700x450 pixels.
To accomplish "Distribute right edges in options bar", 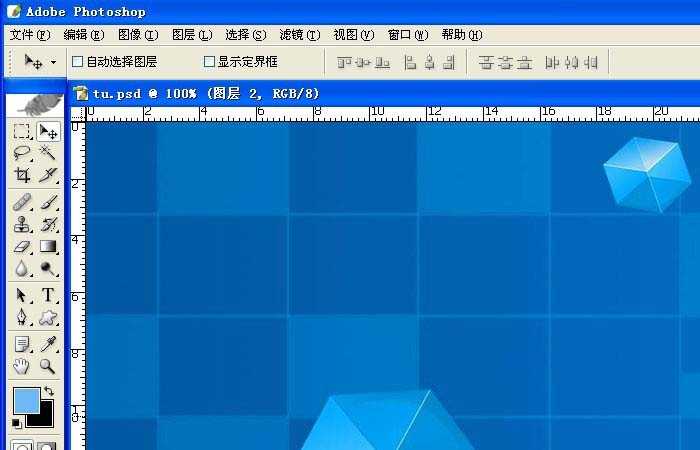I will click(591, 62).
